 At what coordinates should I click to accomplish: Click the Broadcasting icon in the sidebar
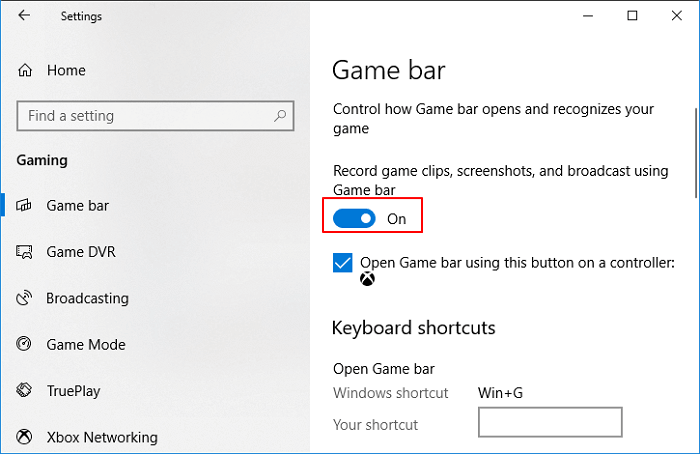(x=25, y=298)
